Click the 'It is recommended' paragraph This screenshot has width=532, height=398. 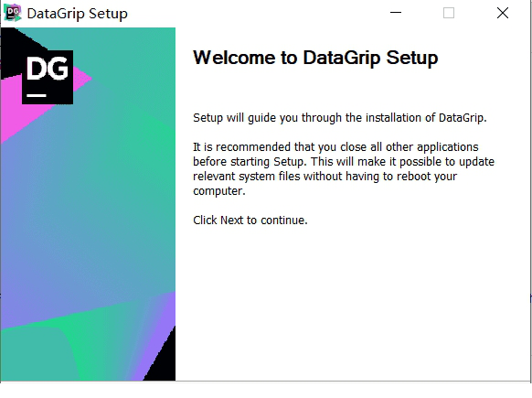coord(344,168)
